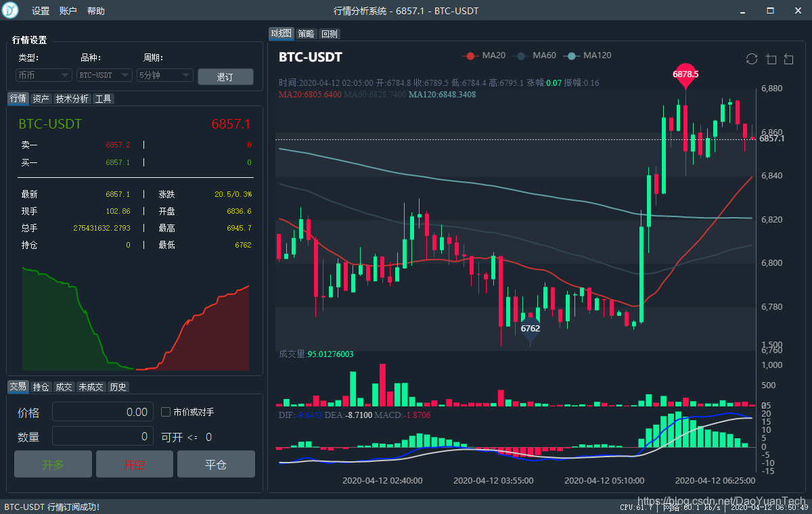Open the 设置 menu
The image size is (812, 514).
tap(41, 11)
